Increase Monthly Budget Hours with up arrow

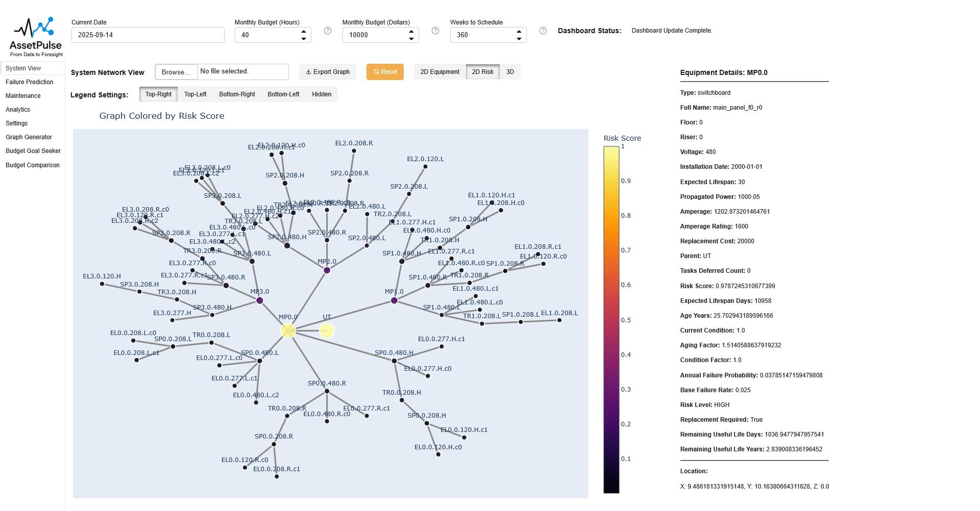[304, 32]
